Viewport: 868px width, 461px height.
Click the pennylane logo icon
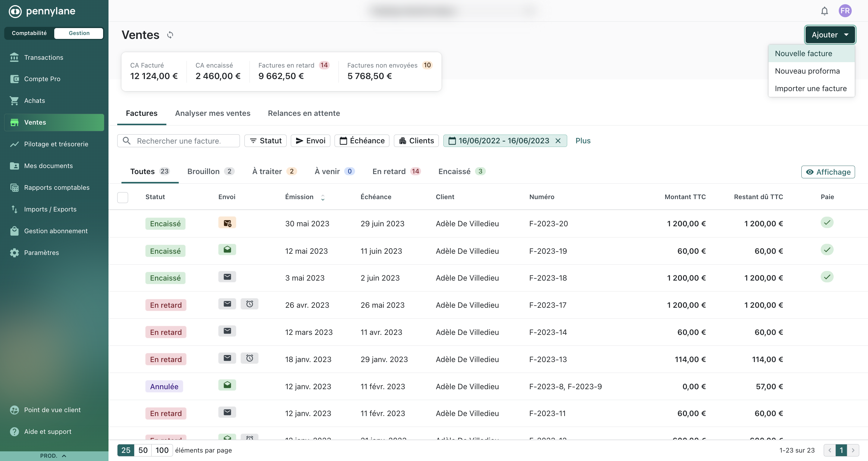(x=15, y=11)
